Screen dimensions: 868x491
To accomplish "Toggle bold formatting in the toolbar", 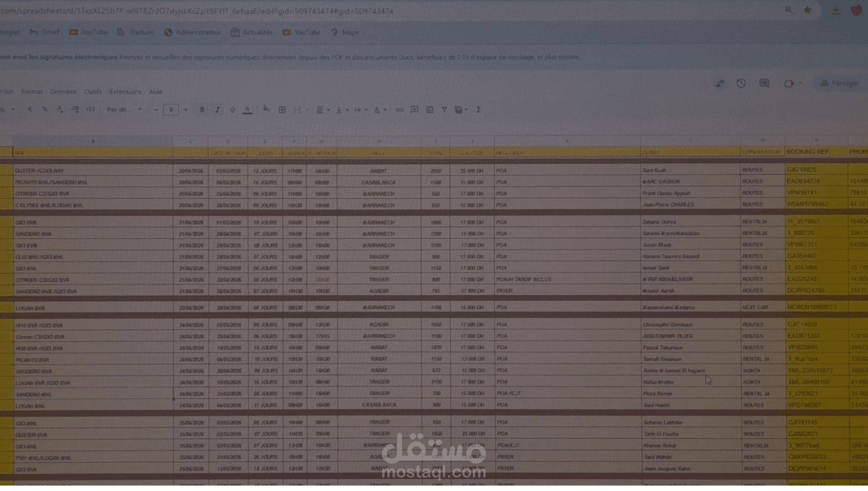I will (x=202, y=110).
